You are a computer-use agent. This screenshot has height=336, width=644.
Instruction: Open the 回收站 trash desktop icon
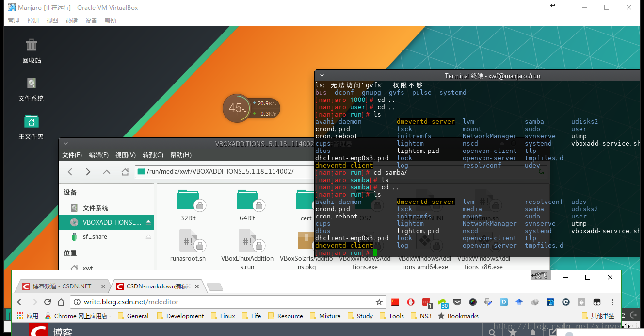(x=32, y=50)
